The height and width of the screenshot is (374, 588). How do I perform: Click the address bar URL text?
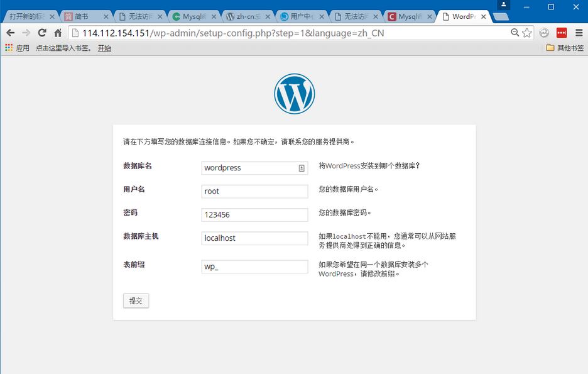pyautogui.click(x=233, y=33)
